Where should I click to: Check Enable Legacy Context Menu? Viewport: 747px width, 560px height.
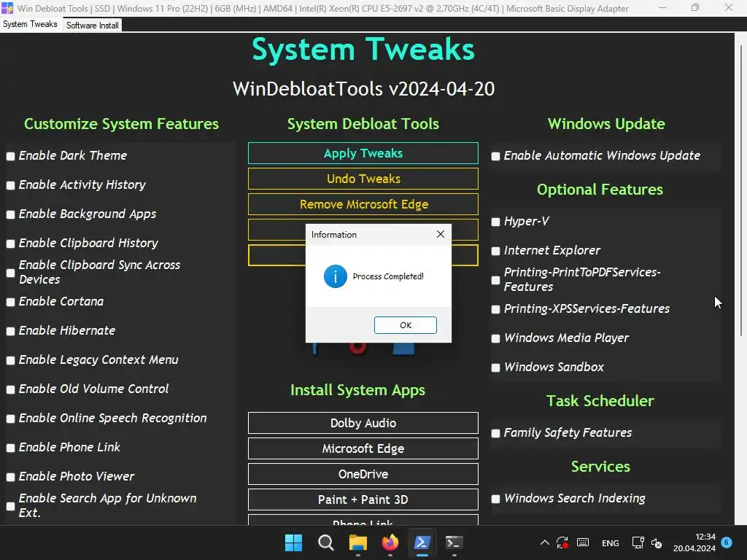coord(10,360)
